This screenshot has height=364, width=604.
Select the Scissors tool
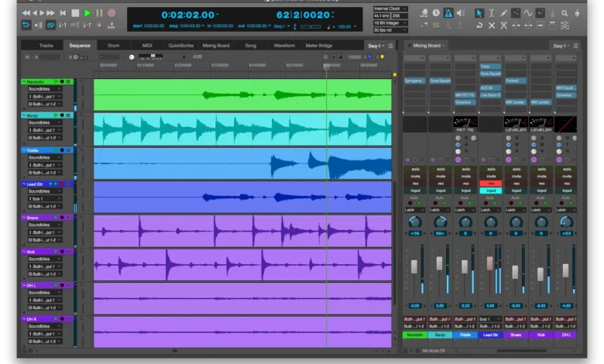(503, 26)
